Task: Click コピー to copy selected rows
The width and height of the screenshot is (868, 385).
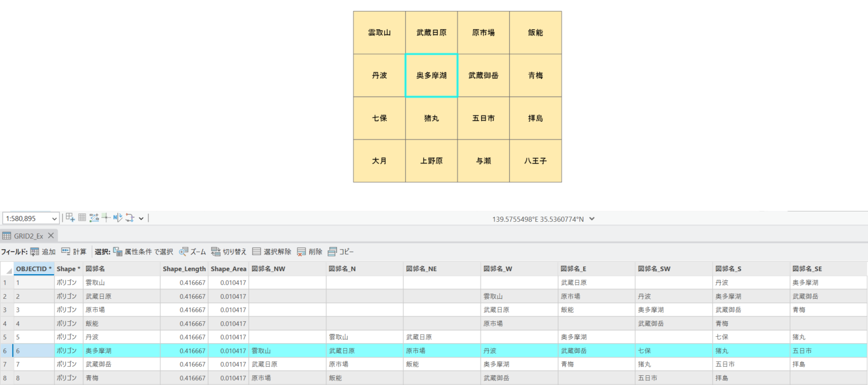Action: 333,252
